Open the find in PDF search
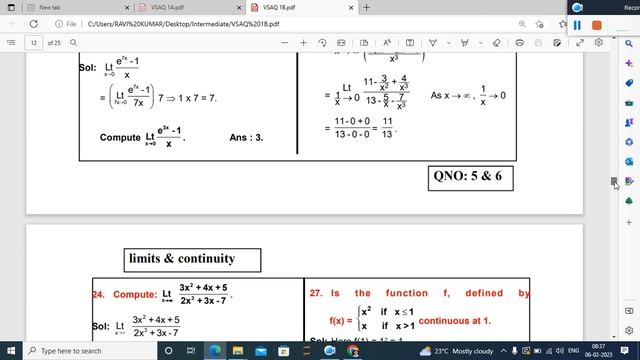 click(x=73, y=42)
